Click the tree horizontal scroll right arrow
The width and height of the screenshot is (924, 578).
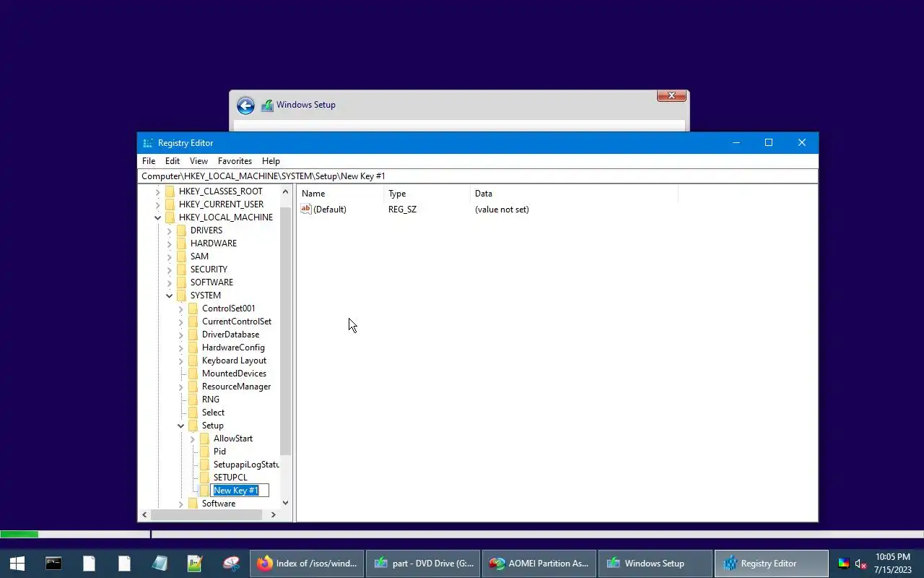tap(273, 514)
